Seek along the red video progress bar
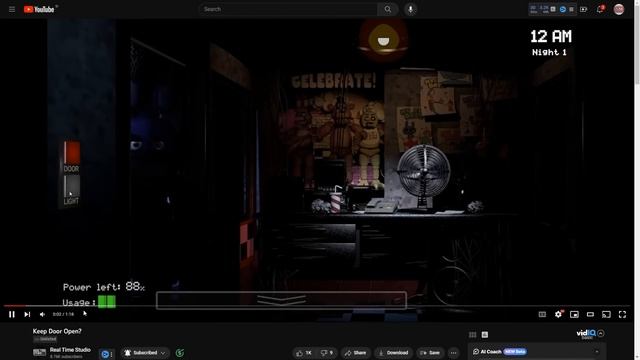This screenshot has width=640, height=360. click(316, 305)
